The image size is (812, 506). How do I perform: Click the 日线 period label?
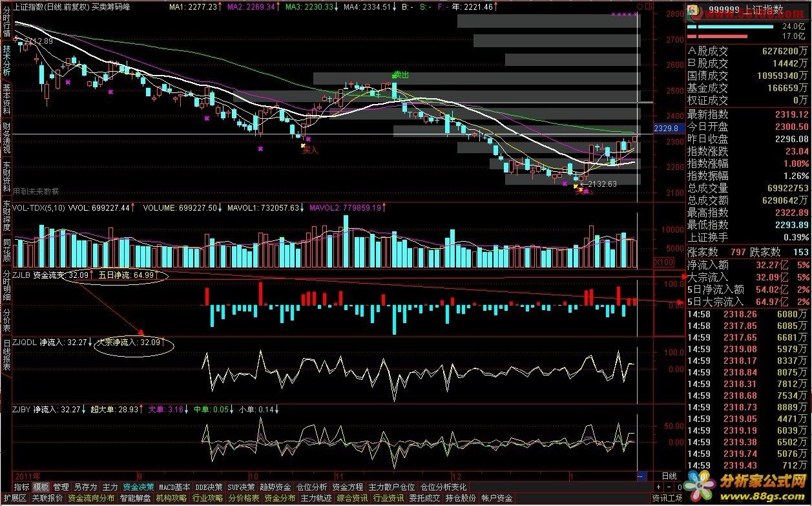[x=671, y=476]
